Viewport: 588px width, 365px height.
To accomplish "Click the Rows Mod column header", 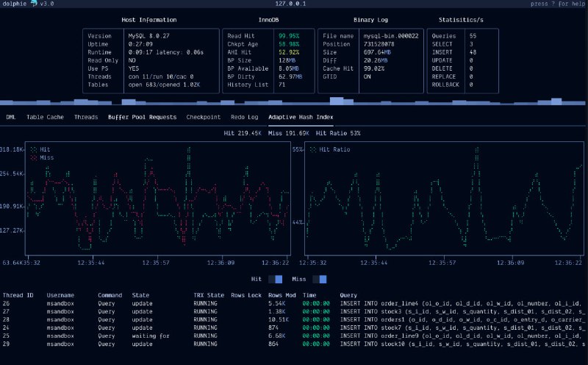I will click(x=282, y=295).
